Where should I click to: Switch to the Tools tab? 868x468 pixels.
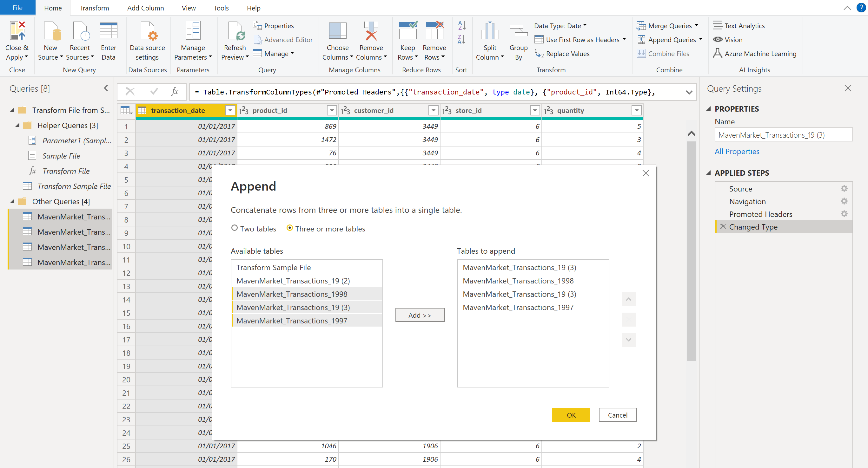(x=221, y=8)
